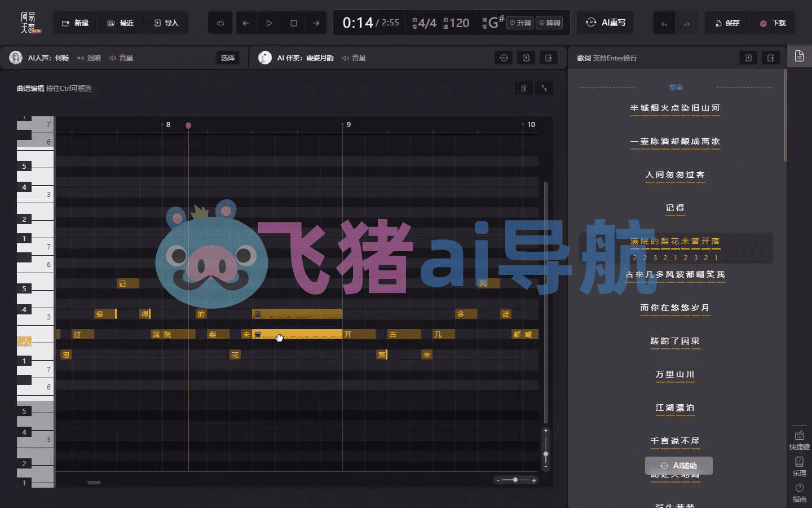Open the 快捷键 shortcuts panel
Viewport: 812px width, 508px height.
coord(799,440)
